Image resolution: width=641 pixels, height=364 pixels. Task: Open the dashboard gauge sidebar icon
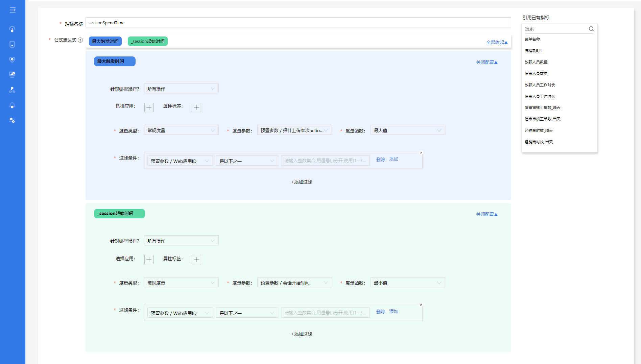(12, 29)
